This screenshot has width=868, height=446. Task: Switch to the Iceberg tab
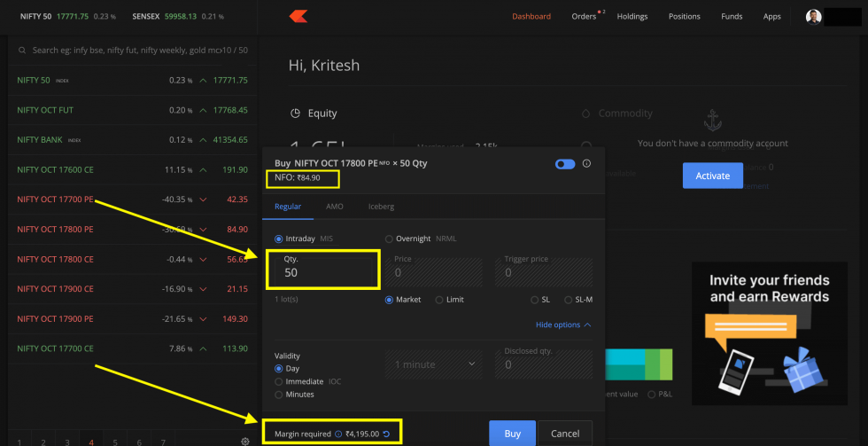click(382, 207)
